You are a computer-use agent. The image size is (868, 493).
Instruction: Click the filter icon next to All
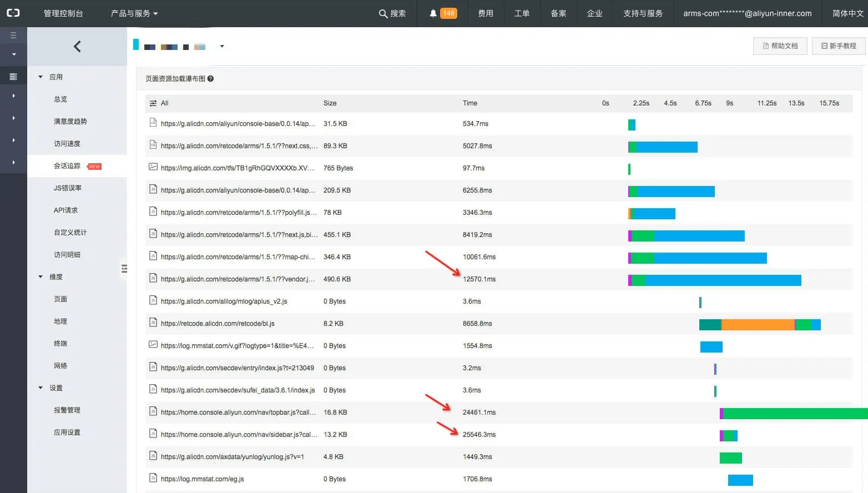153,103
